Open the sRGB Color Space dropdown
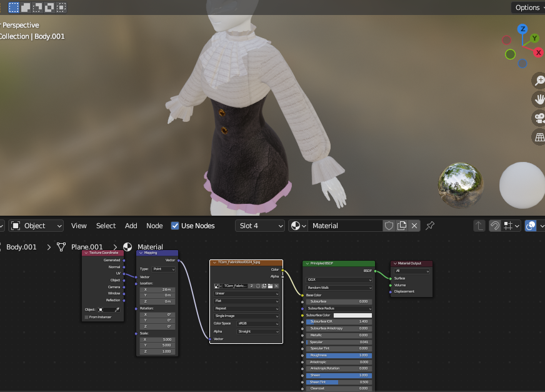 (258, 323)
